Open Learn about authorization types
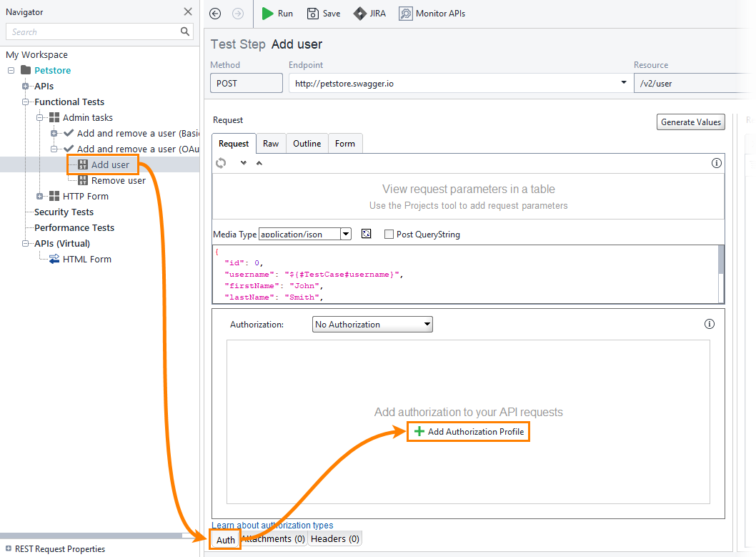Screen dimensions: 756x557 coord(272,525)
